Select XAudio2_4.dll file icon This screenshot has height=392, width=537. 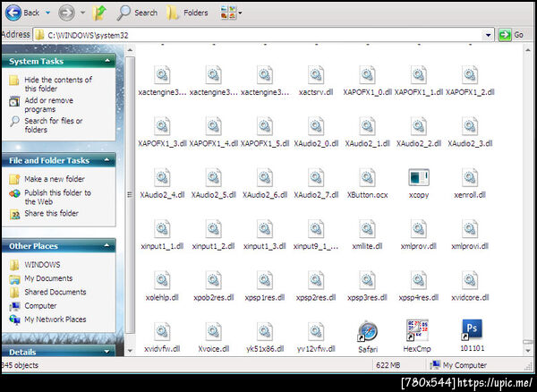162,177
